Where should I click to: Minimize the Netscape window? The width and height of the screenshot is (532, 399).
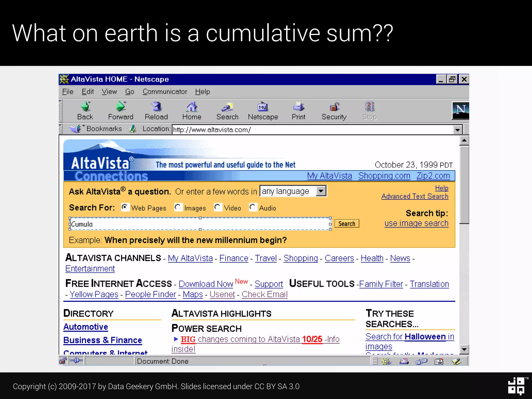tap(441, 79)
